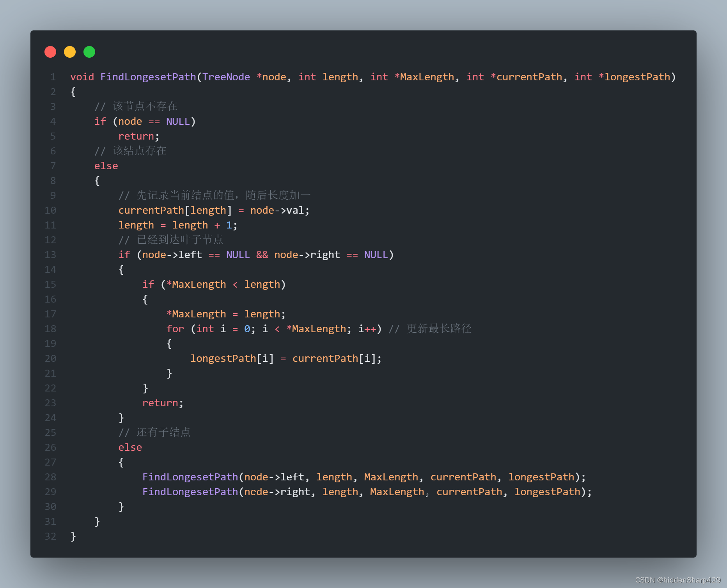Click line number 32
This screenshot has width=727, height=588.
point(50,536)
